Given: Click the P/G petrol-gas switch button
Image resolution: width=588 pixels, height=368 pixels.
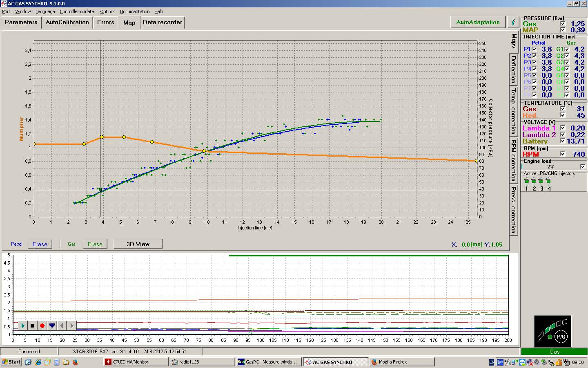Looking at the screenshot, I should pyautogui.click(x=561, y=337).
